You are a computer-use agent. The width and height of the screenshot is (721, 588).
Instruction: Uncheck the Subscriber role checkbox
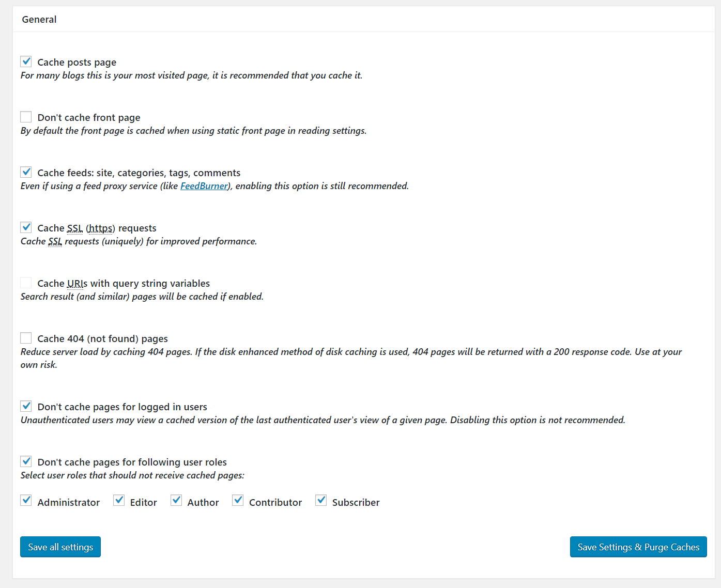(x=321, y=500)
